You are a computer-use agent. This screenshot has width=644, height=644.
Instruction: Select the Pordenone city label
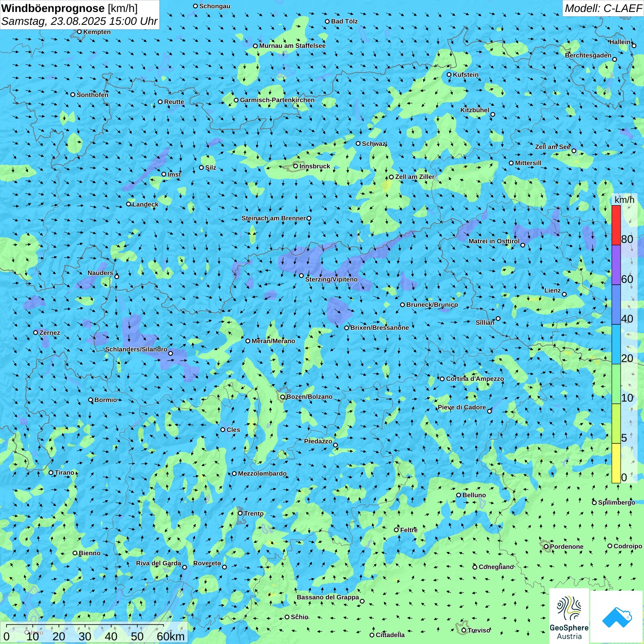tap(567, 546)
